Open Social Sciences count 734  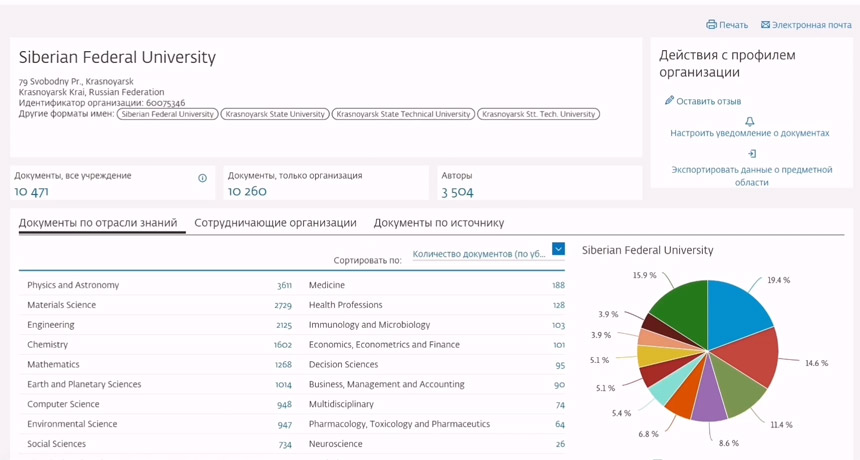[x=285, y=445]
